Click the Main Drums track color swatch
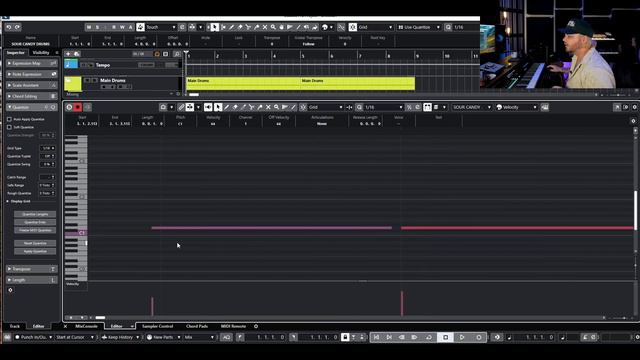 [73, 84]
